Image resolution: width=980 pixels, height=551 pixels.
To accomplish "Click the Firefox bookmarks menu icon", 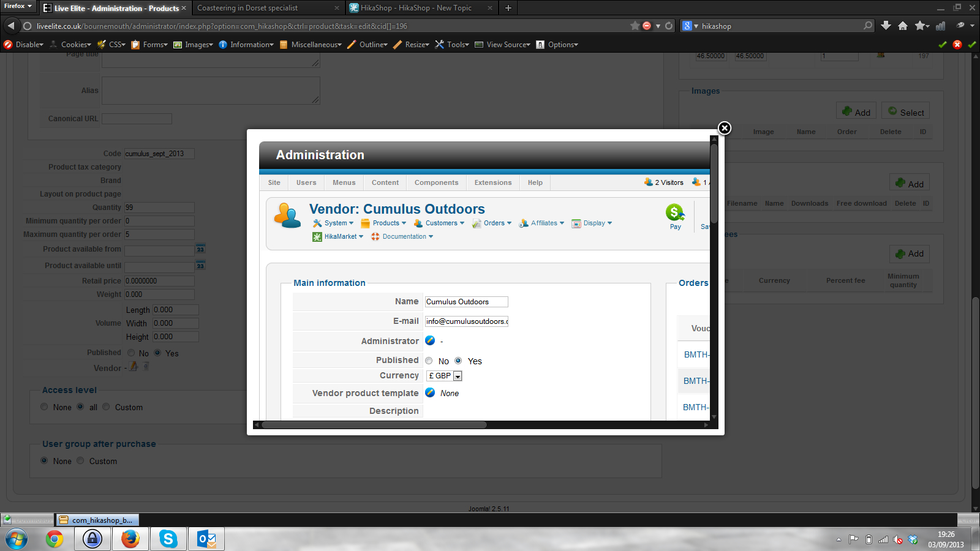I will point(921,26).
